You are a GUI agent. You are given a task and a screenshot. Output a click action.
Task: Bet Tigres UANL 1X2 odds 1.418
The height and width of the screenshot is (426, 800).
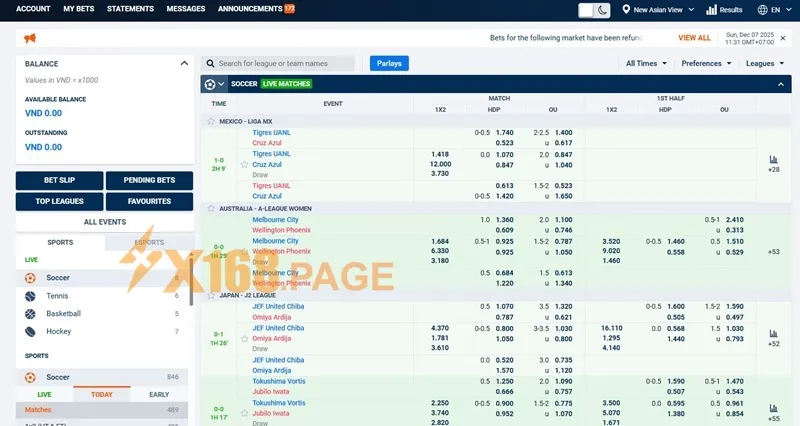point(440,154)
